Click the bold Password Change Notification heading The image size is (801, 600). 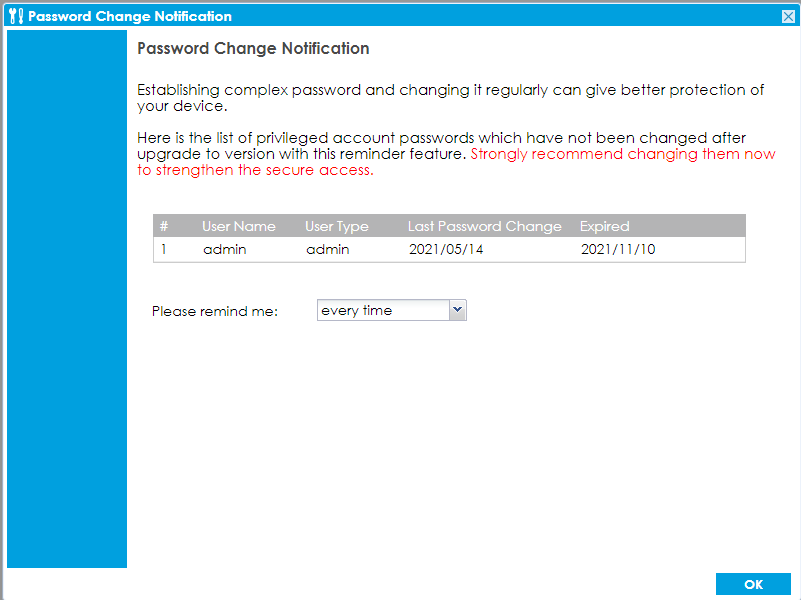click(x=253, y=48)
